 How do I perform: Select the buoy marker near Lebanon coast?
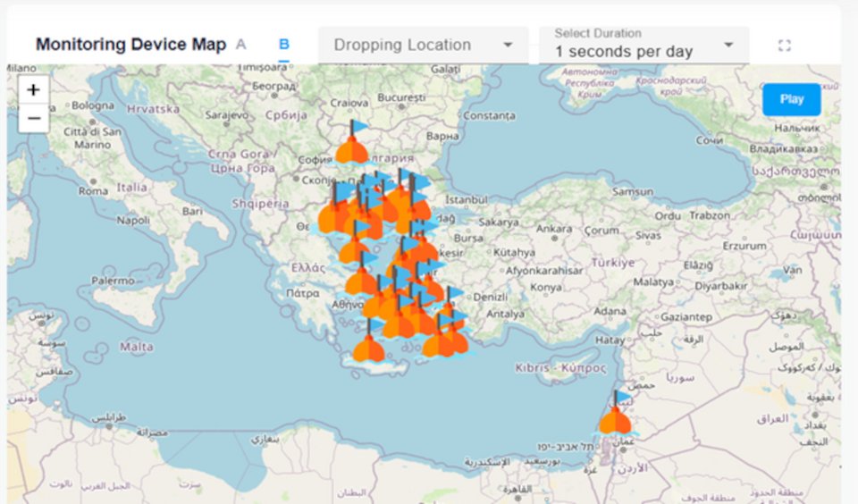(x=615, y=418)
